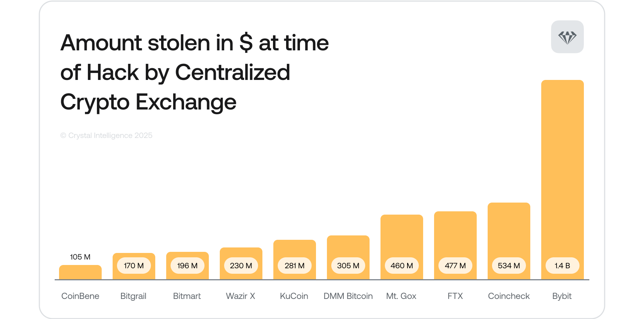Select the 170 M value label
The height and width of the screenshot is (319, 644).
point(134,266)
